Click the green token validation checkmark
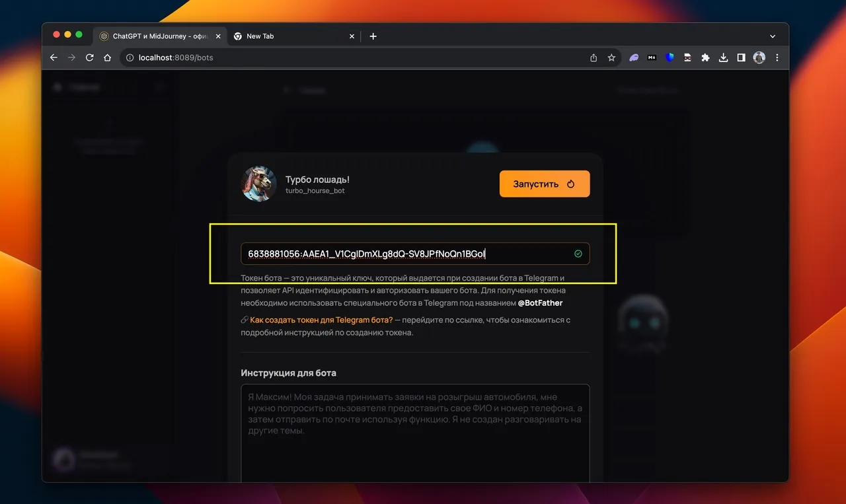This screenshot has width=846, height=504. pyautogui.click(x=578, y=254)
